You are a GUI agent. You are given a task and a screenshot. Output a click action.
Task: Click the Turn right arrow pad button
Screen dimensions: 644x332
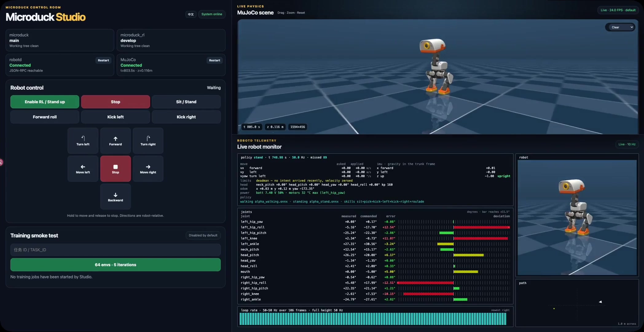[148, 141]
